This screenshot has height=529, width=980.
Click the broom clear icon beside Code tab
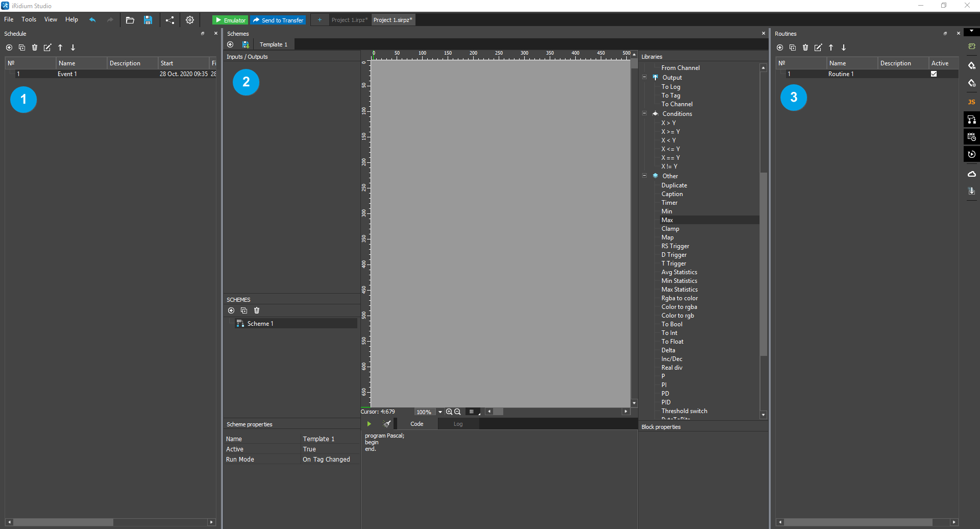387,424
